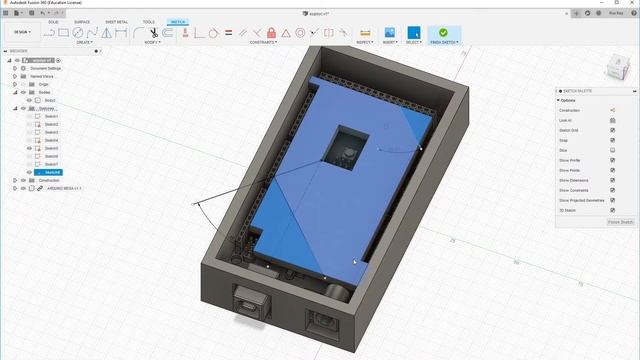
Task: Select Sketch1 in the browser tree
Action: click(51, 116)
